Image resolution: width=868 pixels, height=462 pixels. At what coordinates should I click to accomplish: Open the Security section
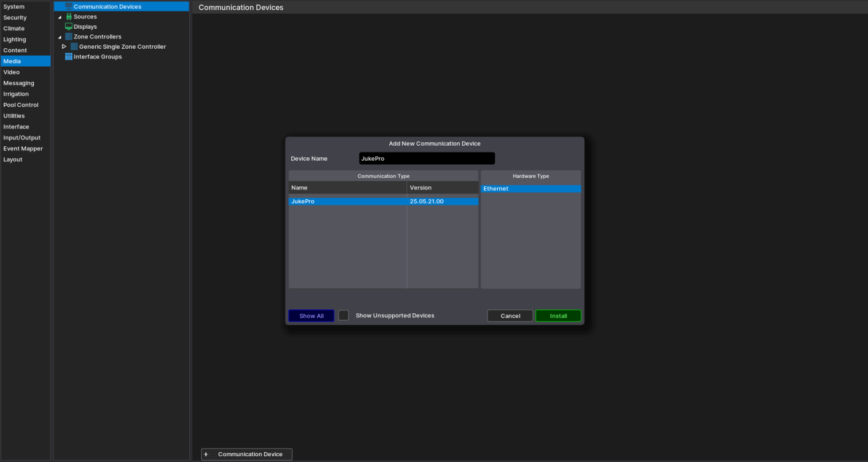[x=25, y=18]
